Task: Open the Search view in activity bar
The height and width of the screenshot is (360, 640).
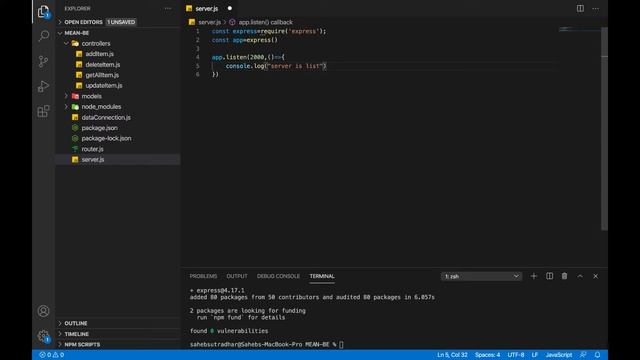Action: tap(43, 36)
